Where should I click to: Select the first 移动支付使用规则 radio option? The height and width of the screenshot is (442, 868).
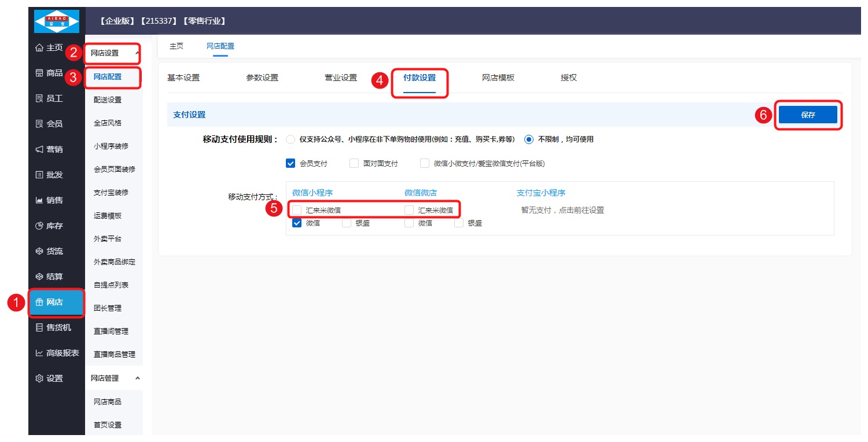(290, 139)
